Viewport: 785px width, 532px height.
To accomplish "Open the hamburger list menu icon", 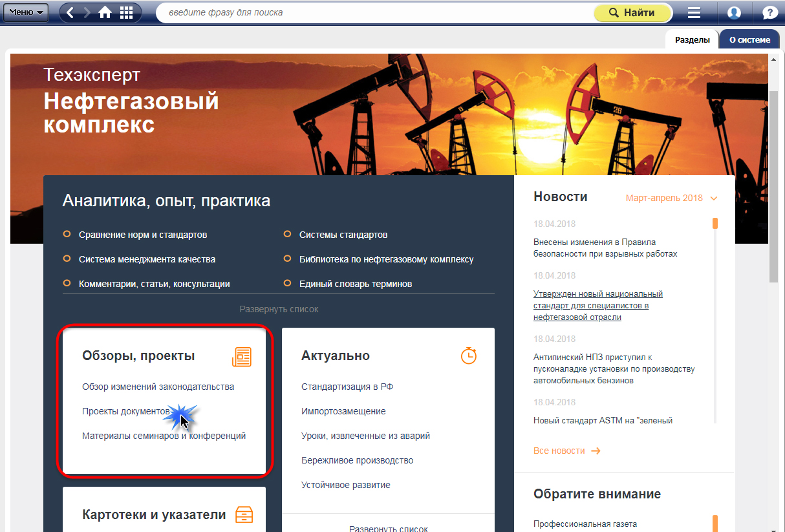I will click(x=694, y=13).
